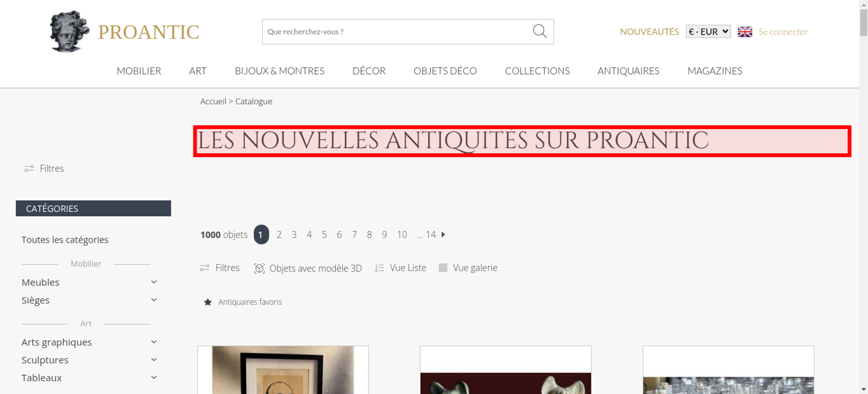Toggle Antiquaires favoris star

coord(208,302)
